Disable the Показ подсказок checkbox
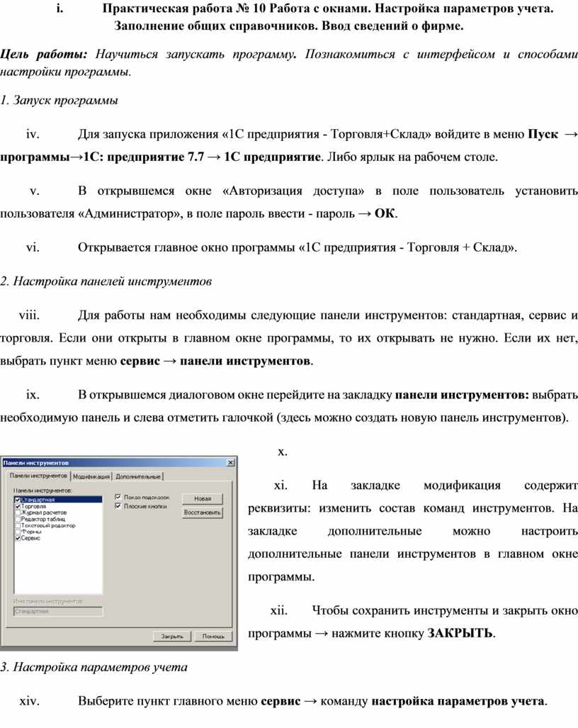Viewport: 578px width, 728px height. tap(118, 497)
